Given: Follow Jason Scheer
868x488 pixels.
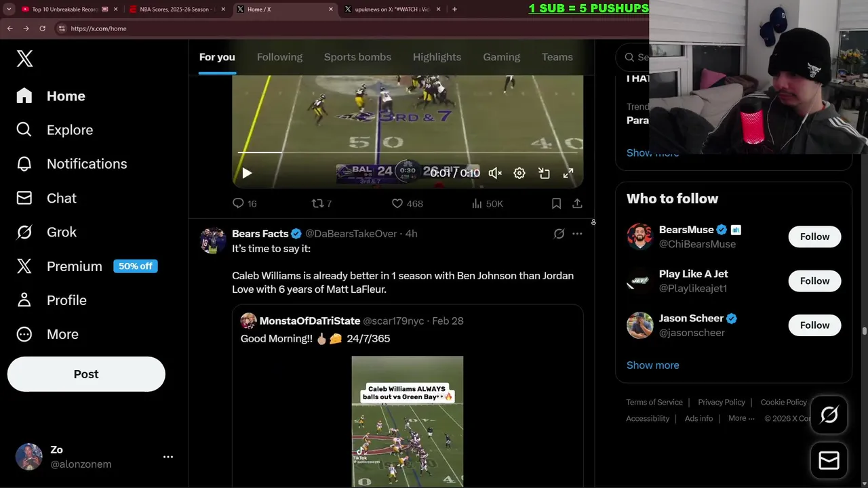Looking at the screenshot, I should pyautogui.click(x=814, y=325).
